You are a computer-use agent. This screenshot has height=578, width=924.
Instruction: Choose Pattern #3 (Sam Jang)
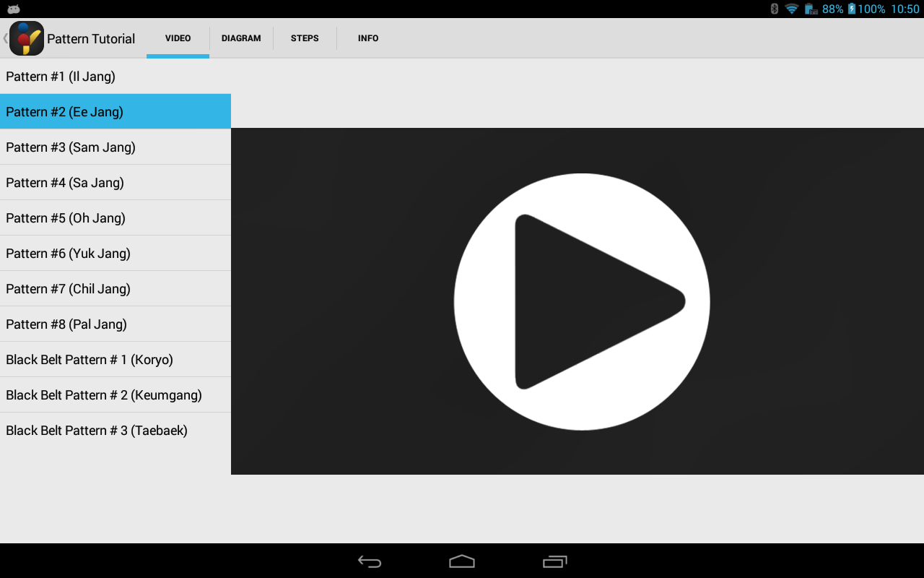click(115, 147)
